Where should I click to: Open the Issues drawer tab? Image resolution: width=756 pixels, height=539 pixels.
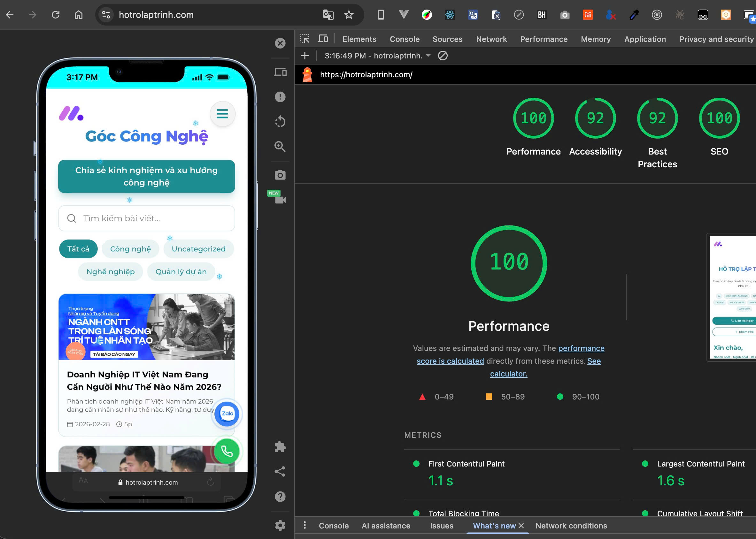click(x=441, y=526)
